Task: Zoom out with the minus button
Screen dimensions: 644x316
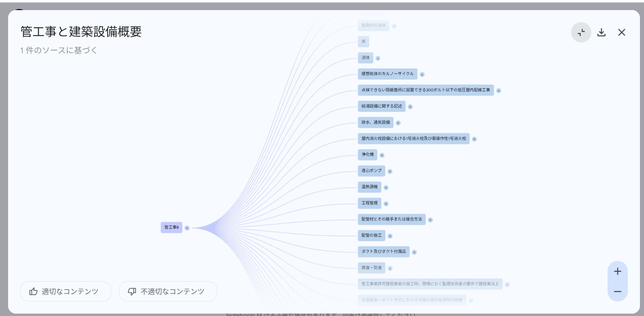Action: 618,291
